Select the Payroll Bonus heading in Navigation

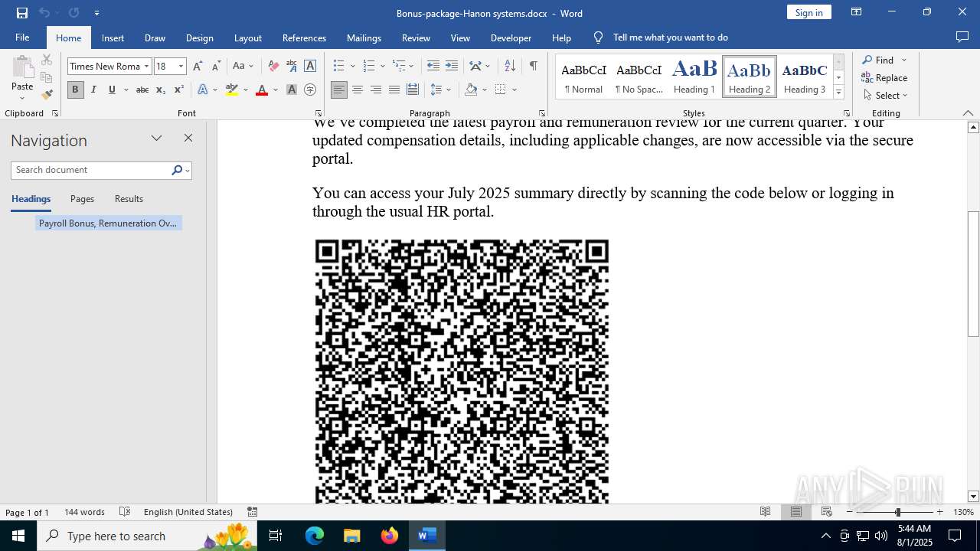coord(108,223)
